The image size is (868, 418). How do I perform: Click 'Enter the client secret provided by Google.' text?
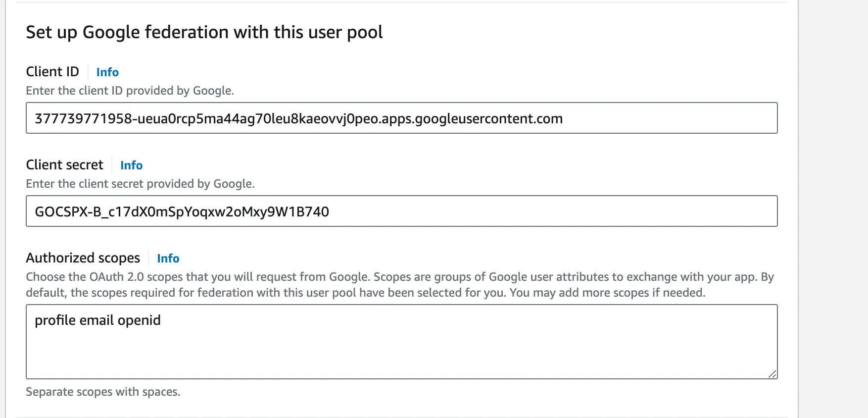pyautogui.click(x=140, y=184)
